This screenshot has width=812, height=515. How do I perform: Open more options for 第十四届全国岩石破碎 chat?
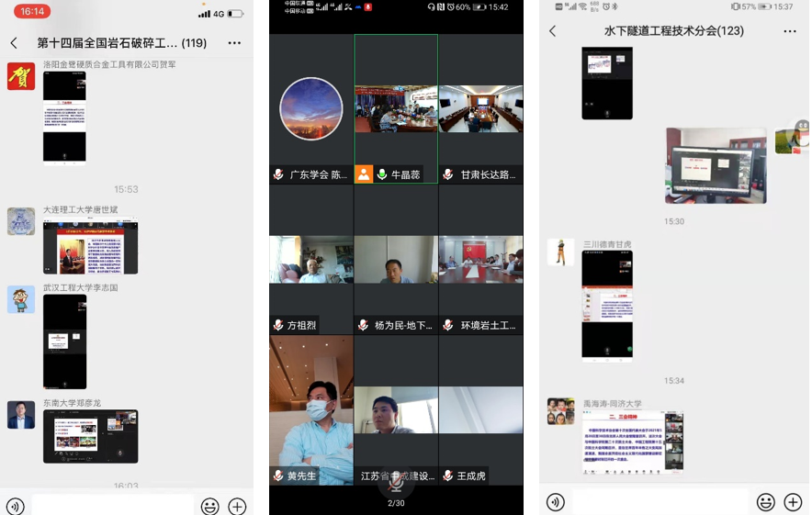pyautogui.click(x=234, y=43)
